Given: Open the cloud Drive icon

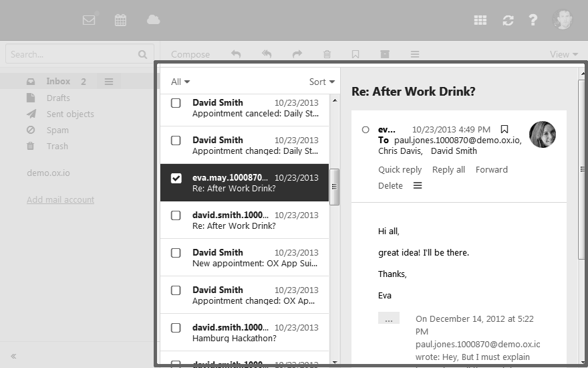Looking at the screenshot, I should click(x=154, y=19).
